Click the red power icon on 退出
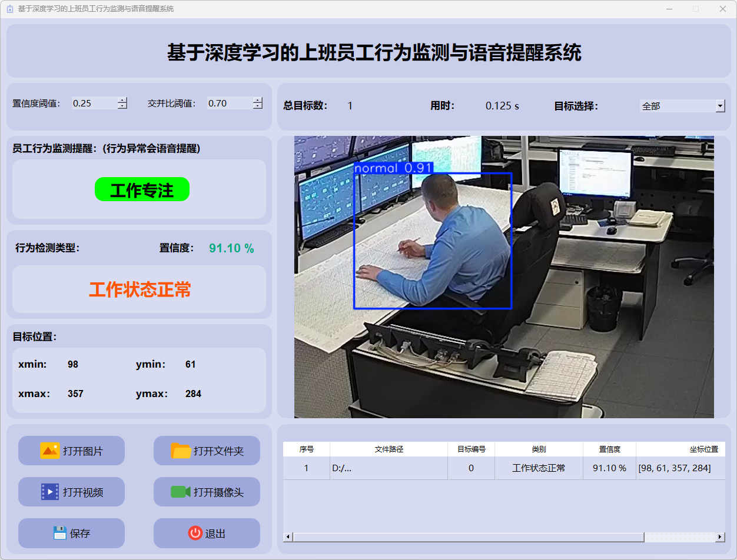 click(195, 533)
